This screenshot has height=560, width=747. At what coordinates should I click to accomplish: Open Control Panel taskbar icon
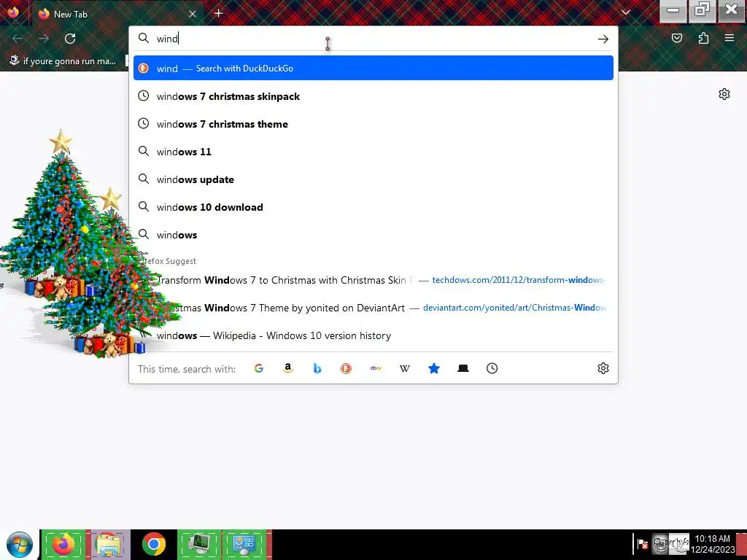tap(245, 544)
